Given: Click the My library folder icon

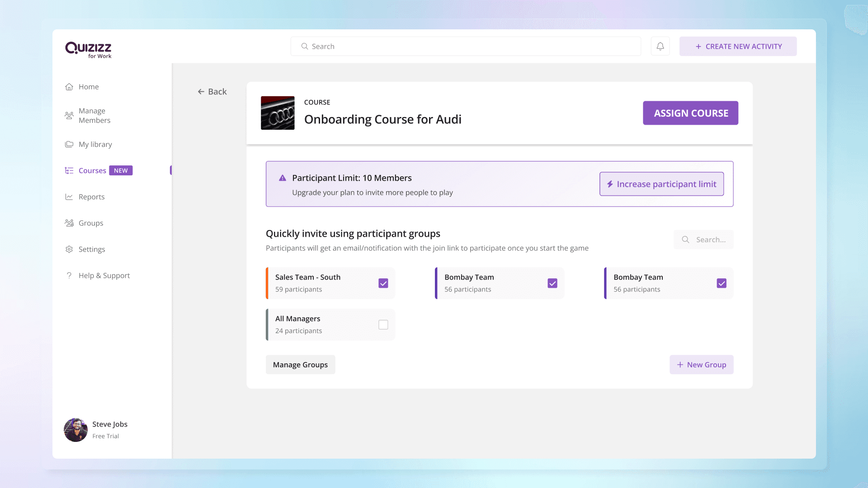Looking at the screenshot, I should 69,145.
